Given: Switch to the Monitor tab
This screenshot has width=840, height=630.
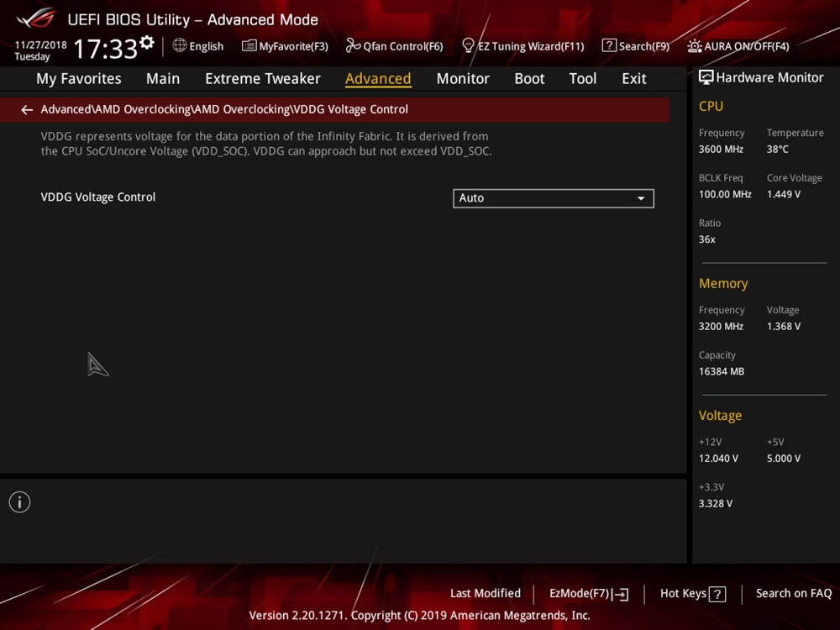Looking at the screenshot, I should pos(463,79).
